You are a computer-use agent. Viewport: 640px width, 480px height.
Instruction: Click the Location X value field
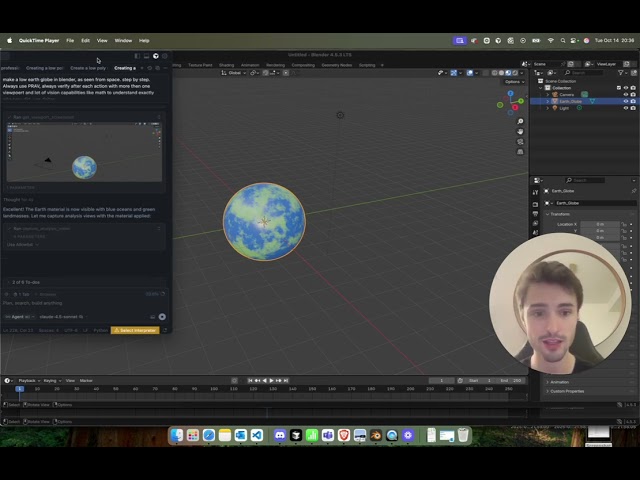(600, 224)
